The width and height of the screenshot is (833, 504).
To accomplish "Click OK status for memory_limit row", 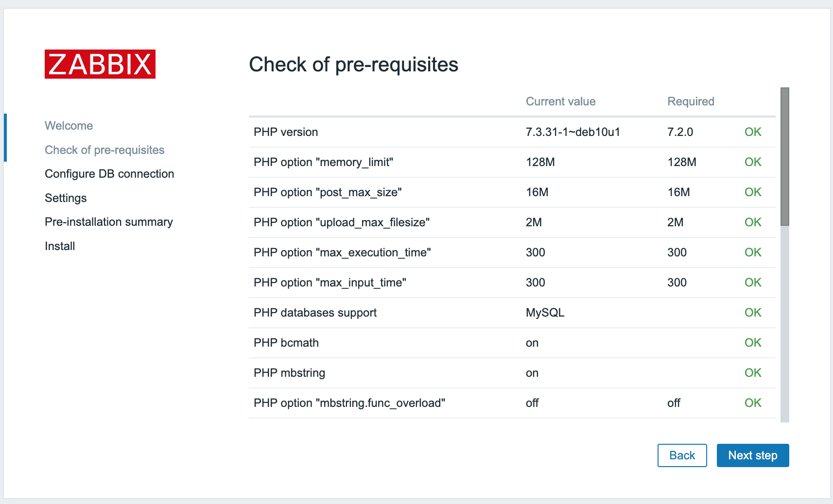I will click(x=753, y=162).
